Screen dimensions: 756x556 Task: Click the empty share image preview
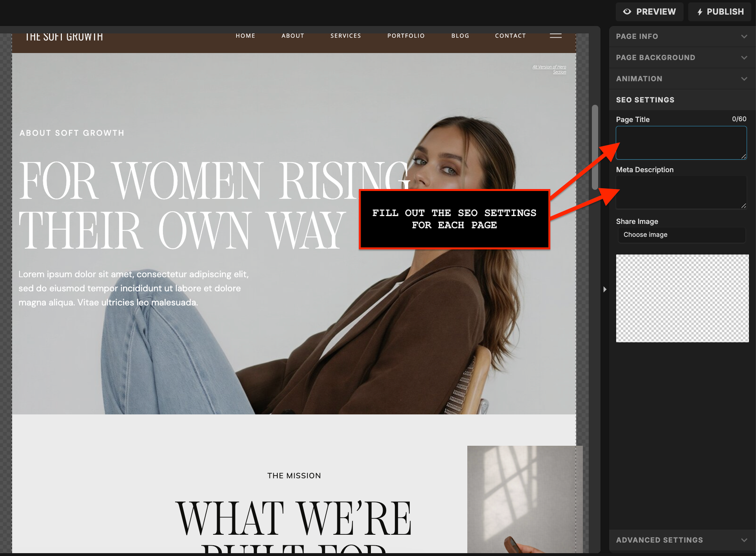point(682,298)
